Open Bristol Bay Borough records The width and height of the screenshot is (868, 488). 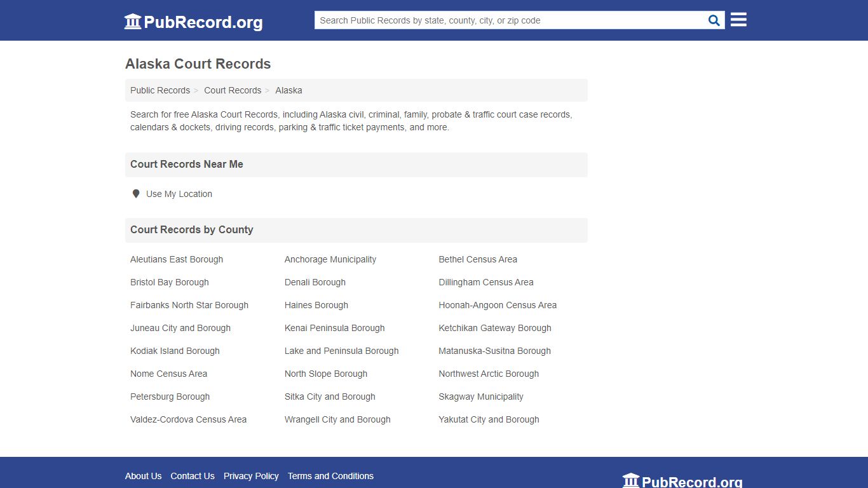tap(170, 282)
